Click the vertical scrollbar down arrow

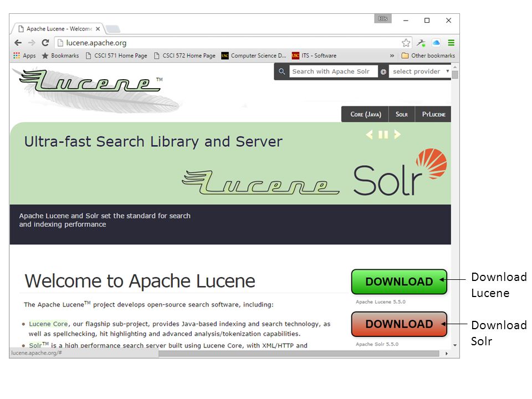click(x=455, y=345)
